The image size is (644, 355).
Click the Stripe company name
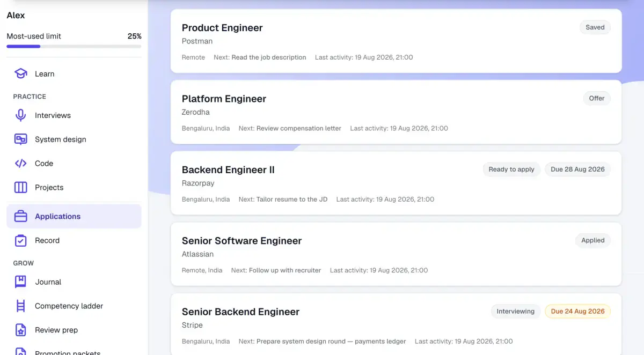click(192, 326)
